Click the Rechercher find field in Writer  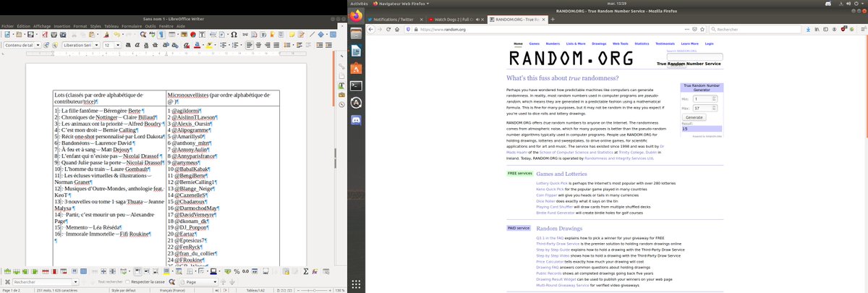[x=42, y=282]
